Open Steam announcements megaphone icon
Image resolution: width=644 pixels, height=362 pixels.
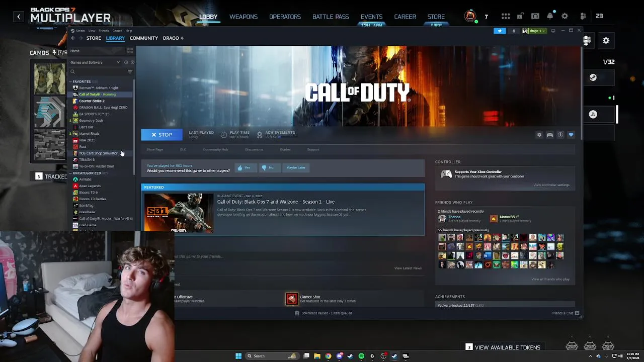click(500, 31)
